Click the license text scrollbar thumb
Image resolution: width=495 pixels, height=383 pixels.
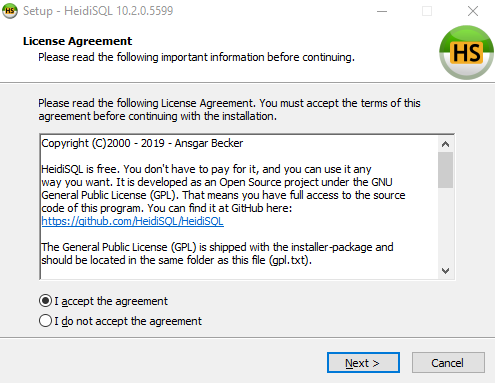click(445, 170)
